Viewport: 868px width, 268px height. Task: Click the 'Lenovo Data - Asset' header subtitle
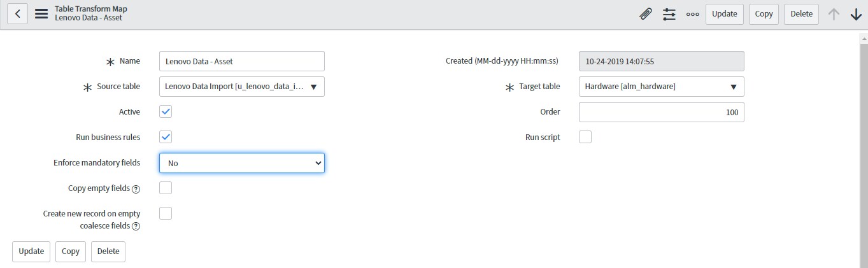click(x=89, y=18)
